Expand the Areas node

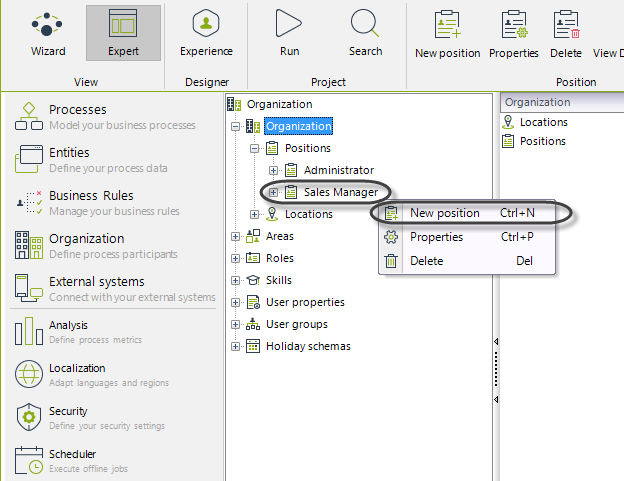[235, 237]
